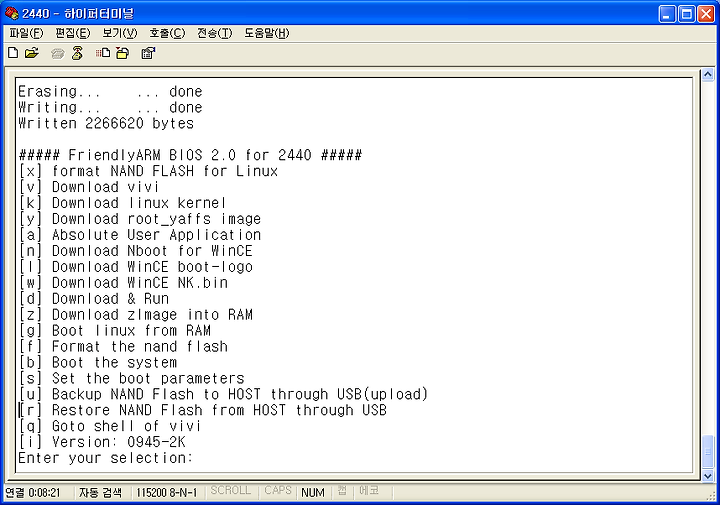Image resolution: width=720 pixels, height=505 pixels.
Task: Click the '115200 8-N-1' status bar entry
Action: pos(167,493)
